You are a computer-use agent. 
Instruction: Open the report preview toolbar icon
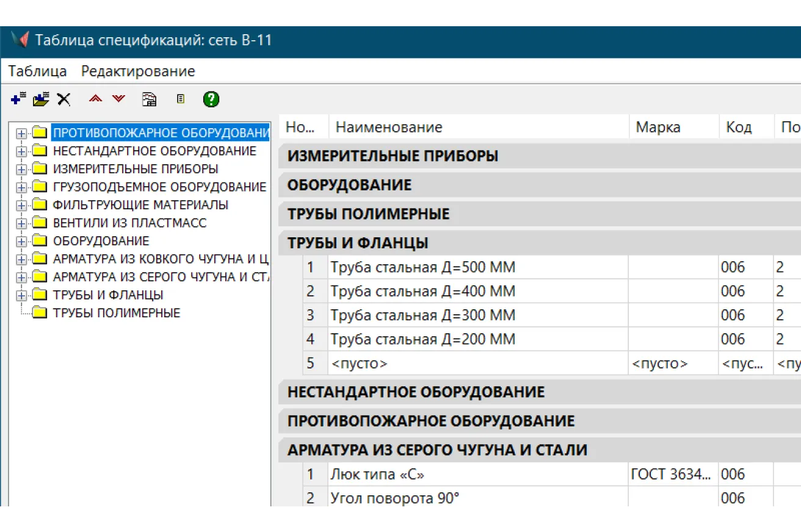(x=150, y=98)
